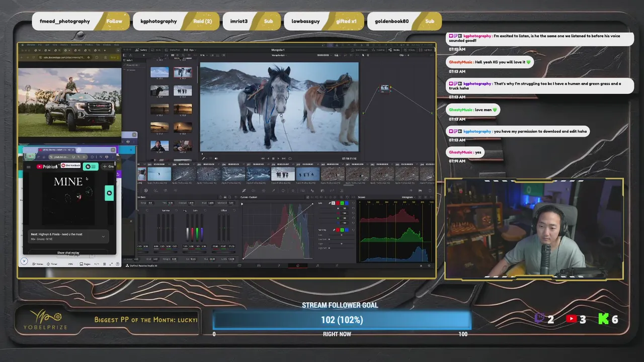Expand the Next up chevron on YouTube

103,236
